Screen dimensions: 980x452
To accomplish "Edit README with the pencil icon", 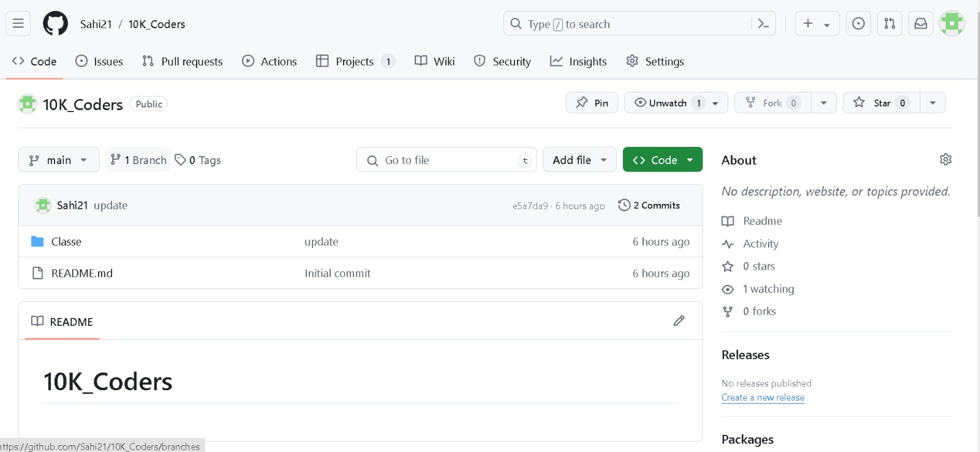I will coord(679,321).
